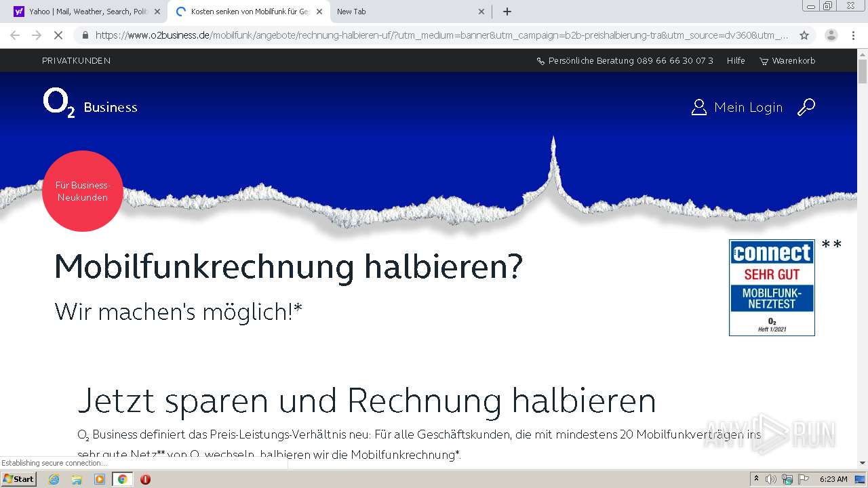Call Persönliche Beratung phone number link
Screen dimensions: 868x488
pos(631,61)
